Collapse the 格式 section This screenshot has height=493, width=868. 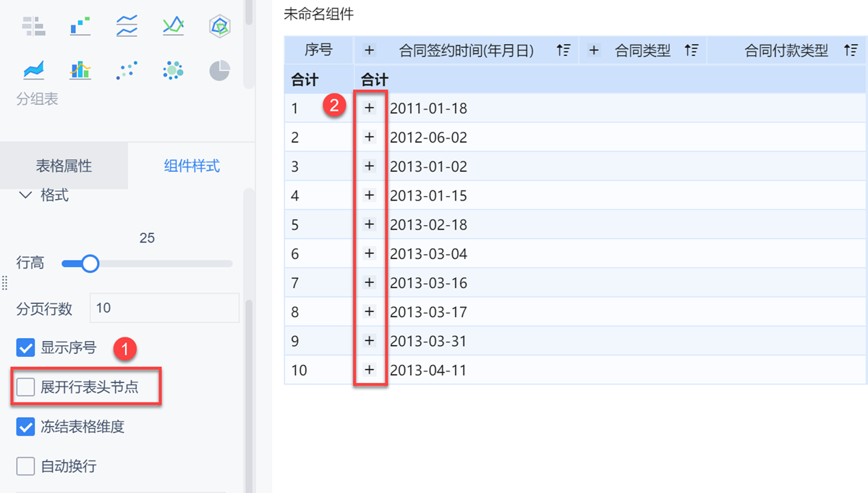click(x=26, y=195)
